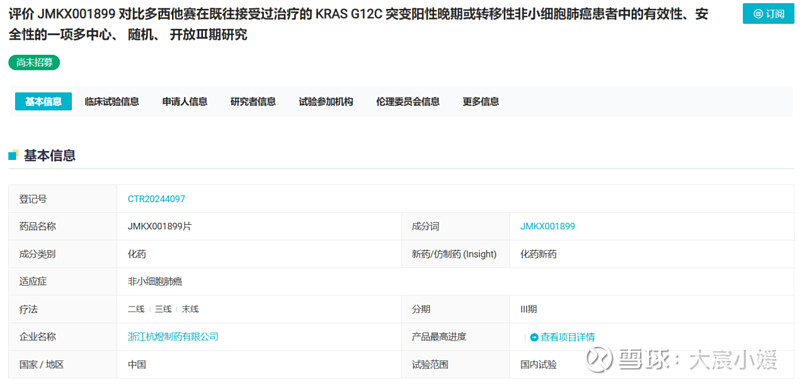Click the 基本信息 section heading
The width and height of the screenshot is (800, 384).
(49, 156)
